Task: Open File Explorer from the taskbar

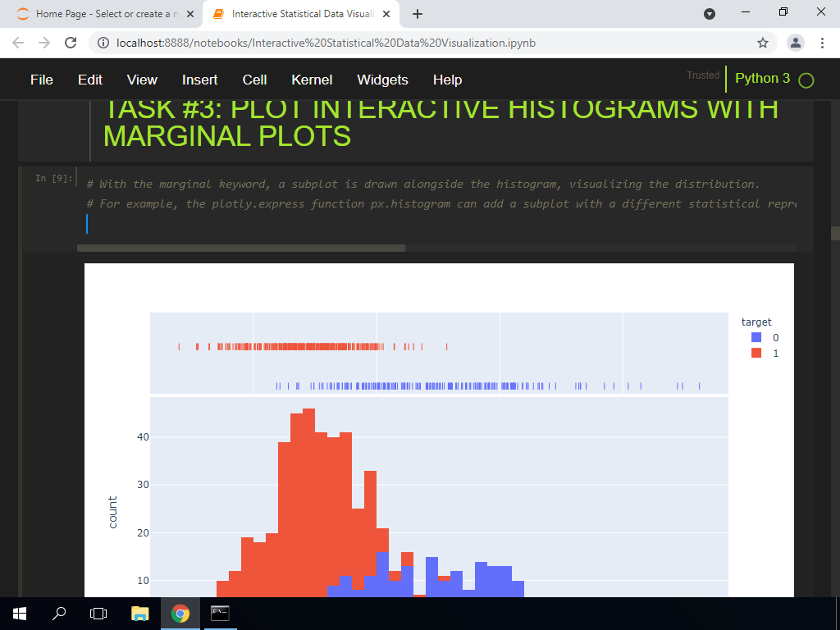Action: 139,613
